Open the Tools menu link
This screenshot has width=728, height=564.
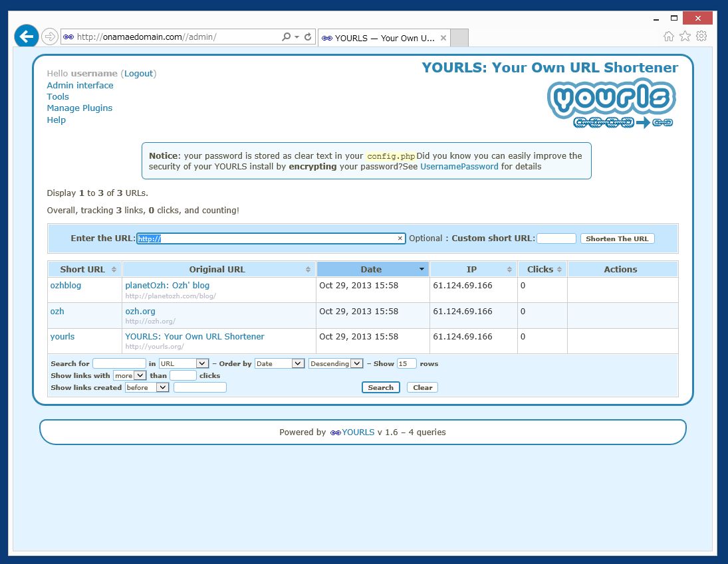click(x=58, y=96)
